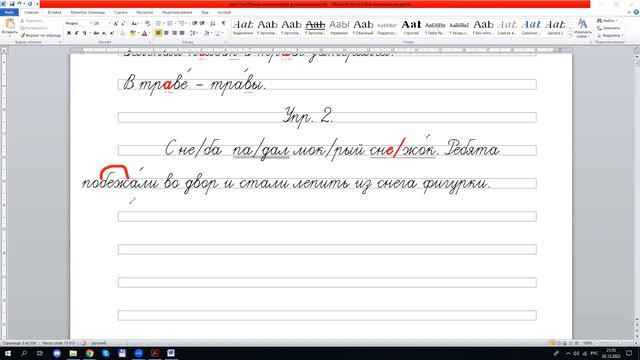Toggle subscript formatting

click(x=104, y=33)
